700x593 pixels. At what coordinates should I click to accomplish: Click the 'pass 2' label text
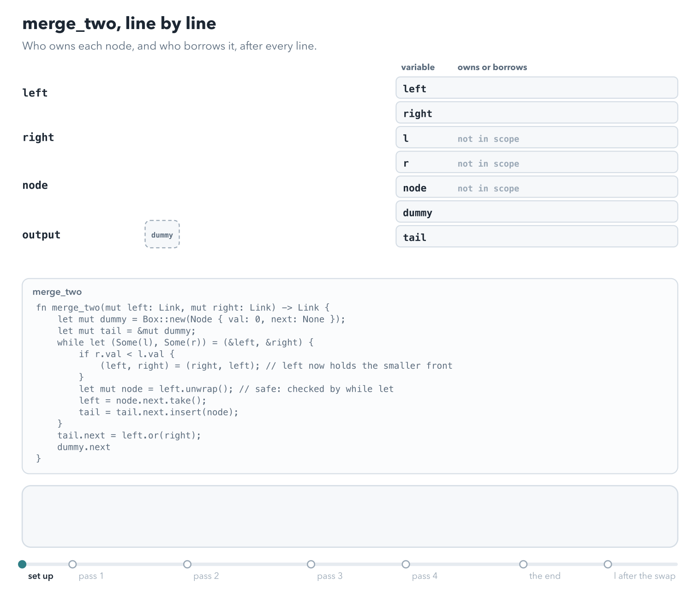click(x=206, y=576)
